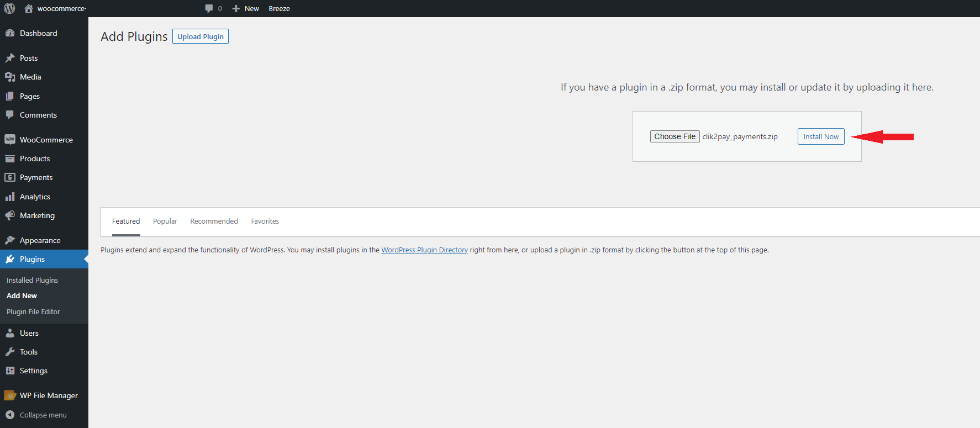This screenshot has width=980, height=428.
Task: Click the plus New icon
Action: pos(236,8)
